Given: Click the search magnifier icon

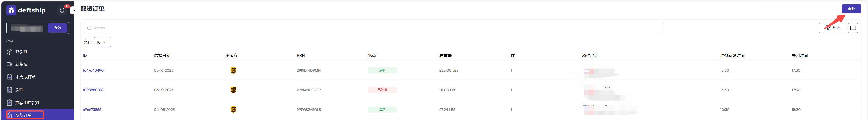Looking at the screenshot, I should (x=89, y=28).
